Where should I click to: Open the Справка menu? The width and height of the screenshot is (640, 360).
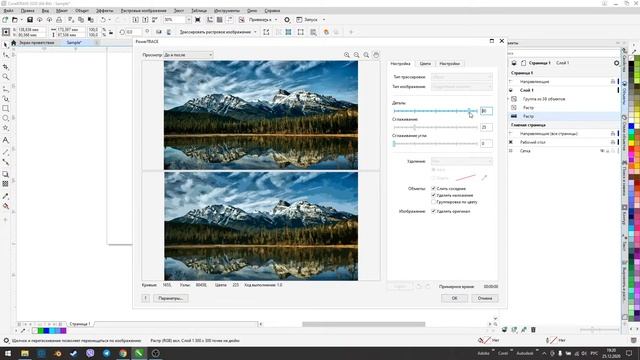point(272,11)
